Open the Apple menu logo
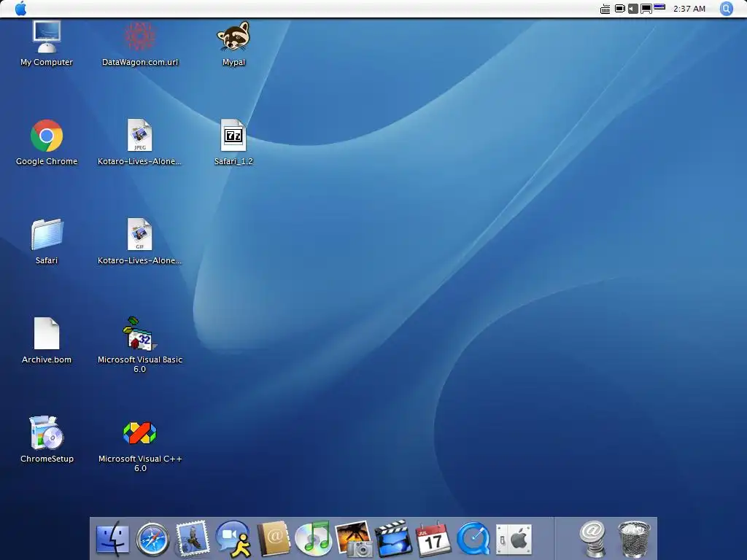The height and width of the screenshot is (560, 747). [x=21, y=9]
